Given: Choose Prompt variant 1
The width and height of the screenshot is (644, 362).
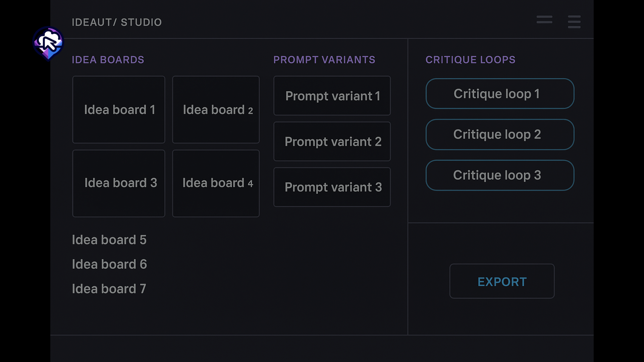Looking at the screenshot, I should point(332,96).
